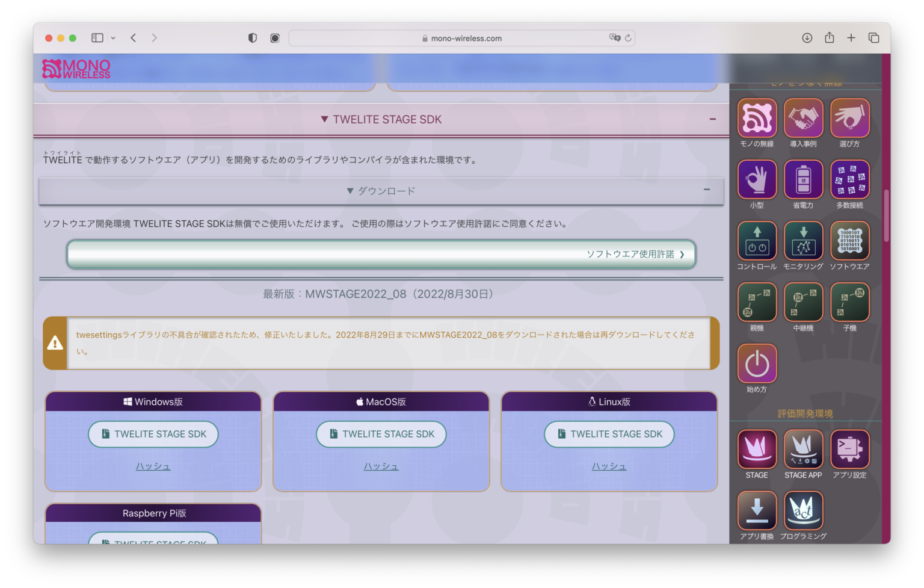Collapse the ダウンロード section

pyautogui.click(x=707, y=190)
